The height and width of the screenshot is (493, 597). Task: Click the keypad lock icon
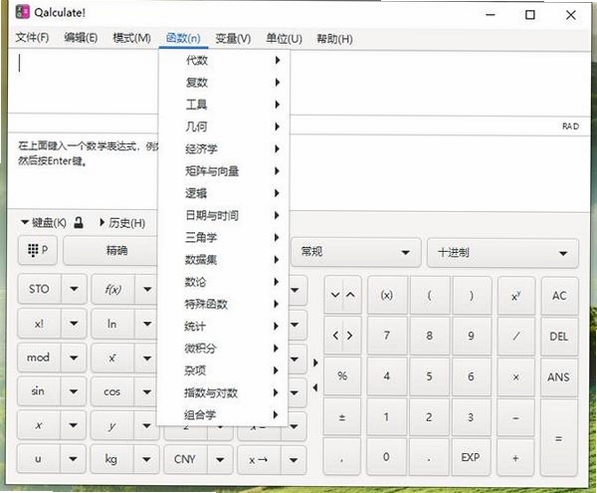pyautogui.click(x=78, y=222)
